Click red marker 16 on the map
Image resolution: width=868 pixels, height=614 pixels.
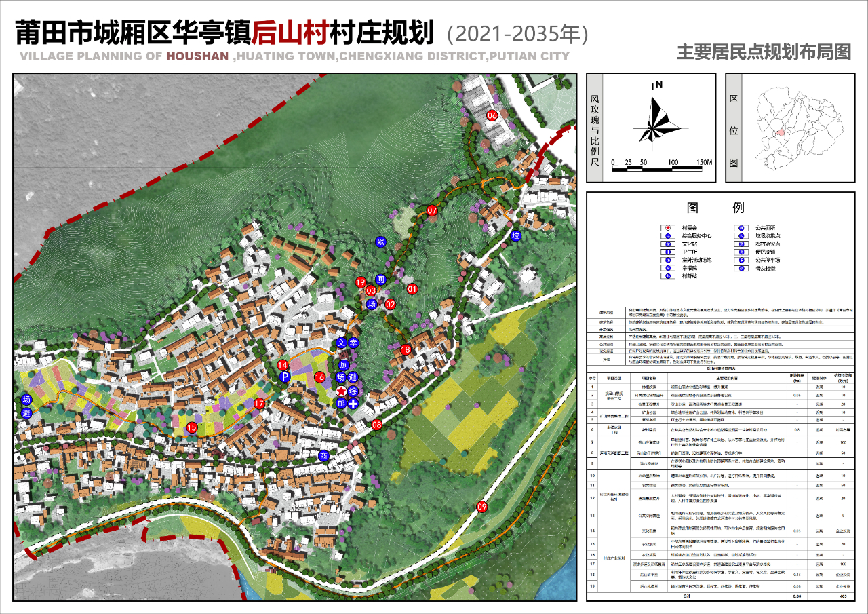[319, 377]
